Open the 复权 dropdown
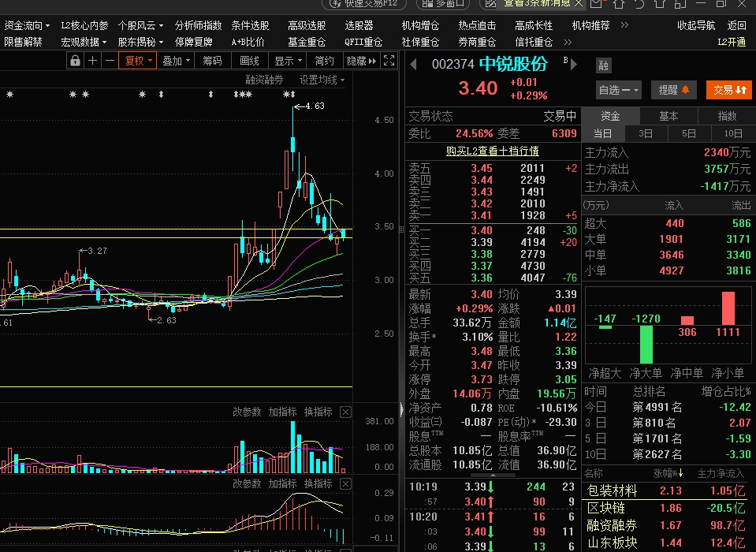 [x=138, y=62]
